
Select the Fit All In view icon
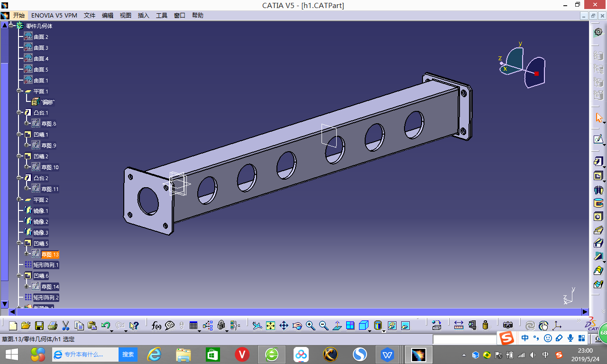click(x=270, y=326)
